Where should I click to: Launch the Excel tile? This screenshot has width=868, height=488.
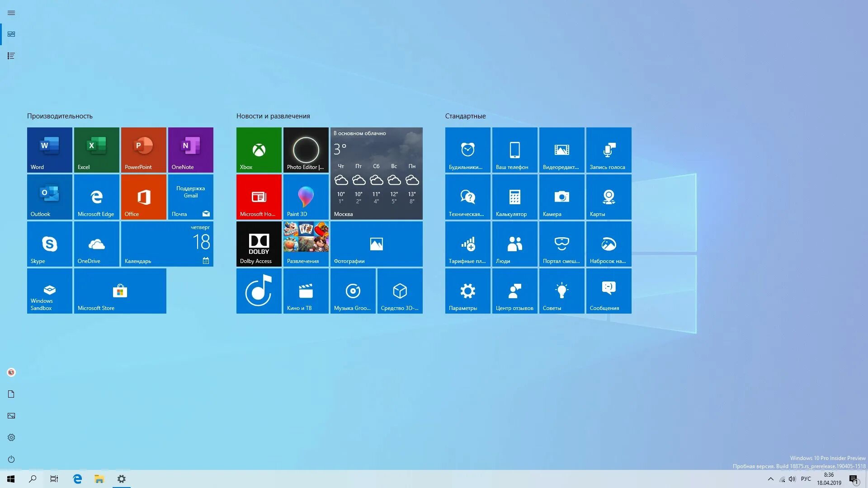tap(96, 150)
